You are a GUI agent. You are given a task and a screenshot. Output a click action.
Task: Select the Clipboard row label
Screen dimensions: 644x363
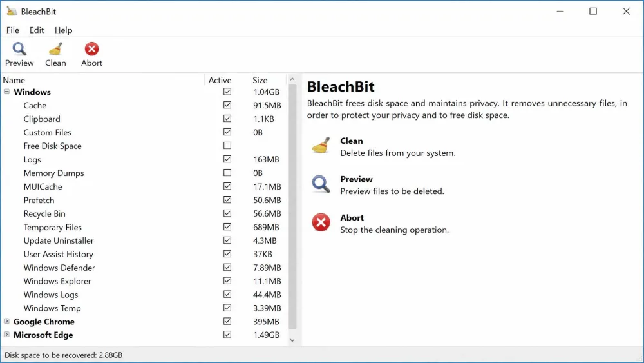point(42,119)
